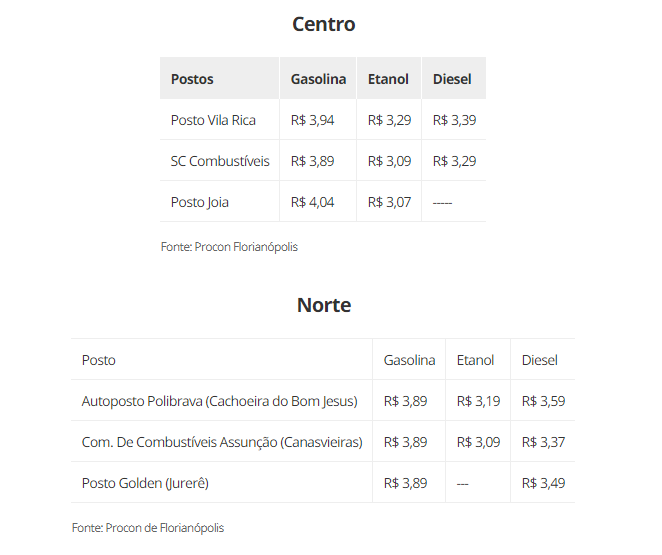Click Posto Vila Rica gasoline price R$ 3,94
662x555 pixels.
coord(312,120)
